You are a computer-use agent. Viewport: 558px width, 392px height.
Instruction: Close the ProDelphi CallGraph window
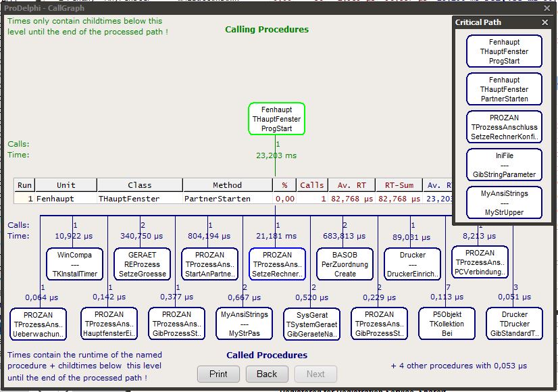click(x=547, y=8)
